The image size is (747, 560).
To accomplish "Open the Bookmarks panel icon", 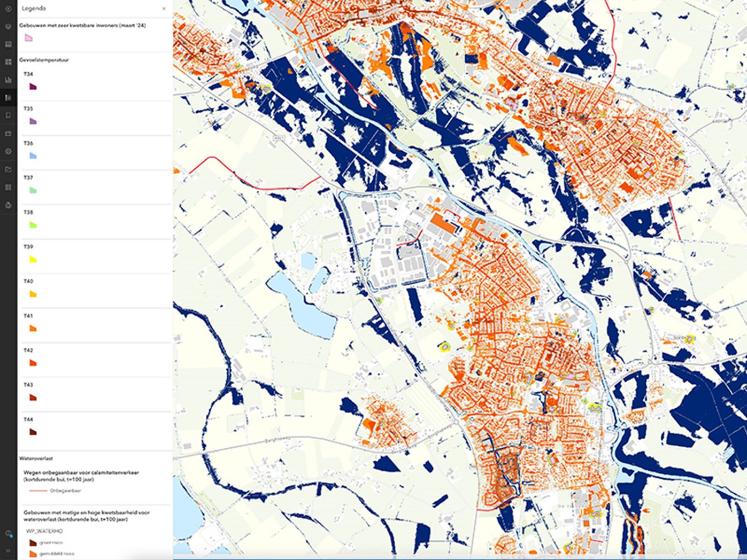I will pyautogui.click(x=8, y=115).
